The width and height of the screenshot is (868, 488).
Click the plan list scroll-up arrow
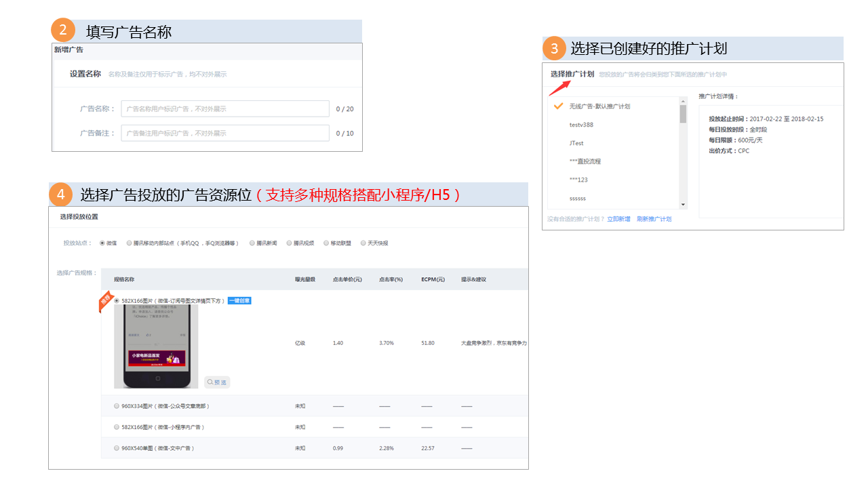coord(683,101)
